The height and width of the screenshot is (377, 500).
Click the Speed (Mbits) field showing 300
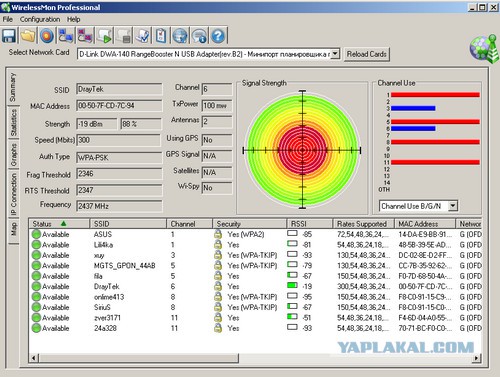click(119, 140)
